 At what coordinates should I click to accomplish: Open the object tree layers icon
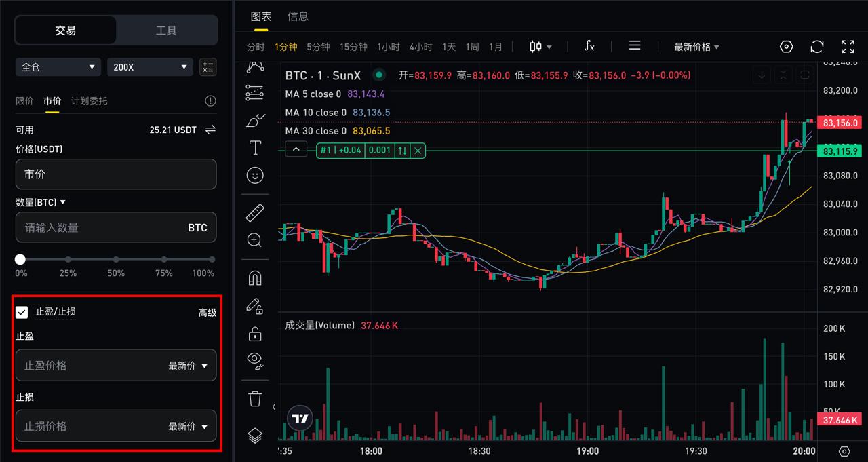(255, 435)
